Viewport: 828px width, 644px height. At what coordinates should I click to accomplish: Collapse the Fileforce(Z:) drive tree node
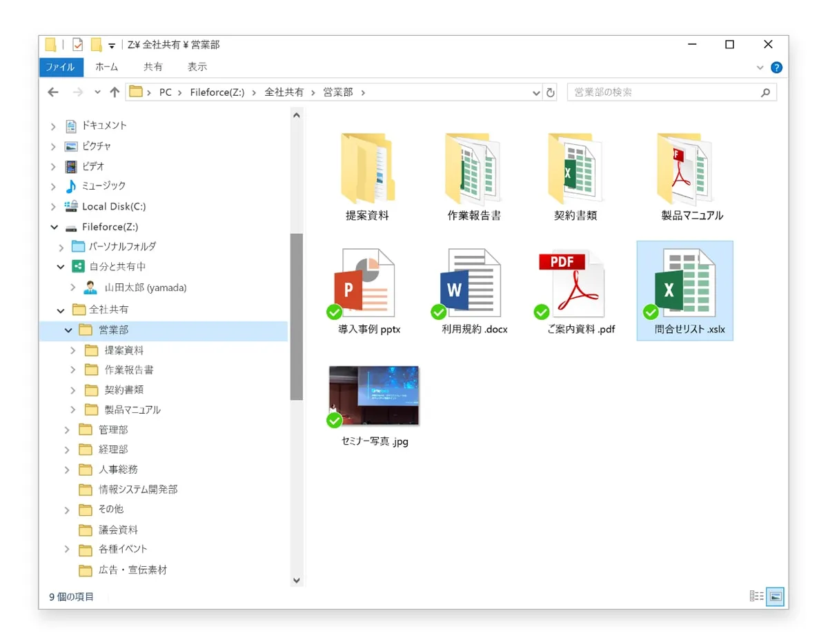point(54,227)
